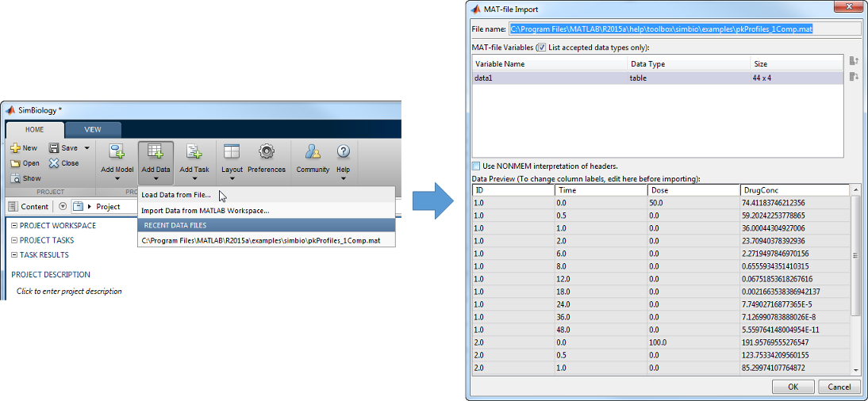Open the Add Model dropdown arrow
The width and height of the screenshot is (868, 401).
[x=117, y=178]
